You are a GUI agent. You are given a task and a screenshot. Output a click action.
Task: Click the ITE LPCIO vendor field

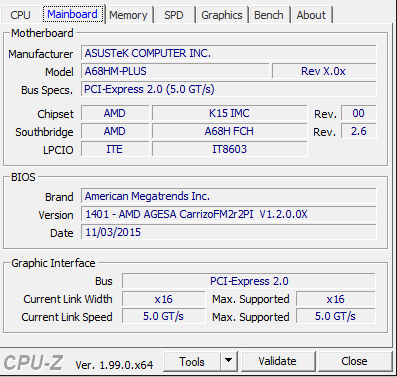115,149
